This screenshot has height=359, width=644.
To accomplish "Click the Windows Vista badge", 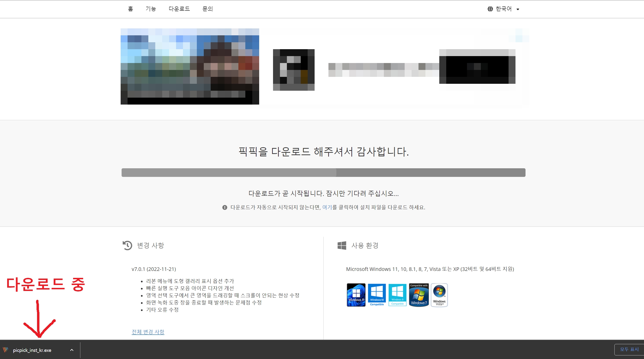I will point(439,295).
